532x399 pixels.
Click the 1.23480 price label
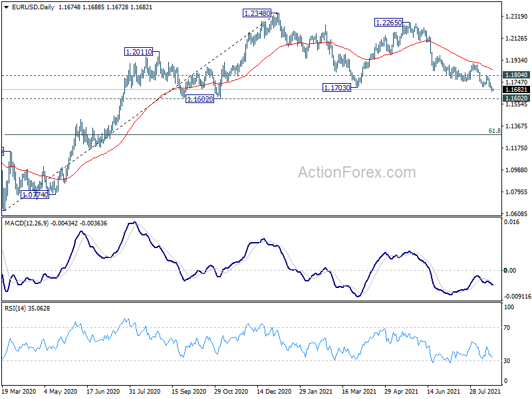tap(257, 13)
